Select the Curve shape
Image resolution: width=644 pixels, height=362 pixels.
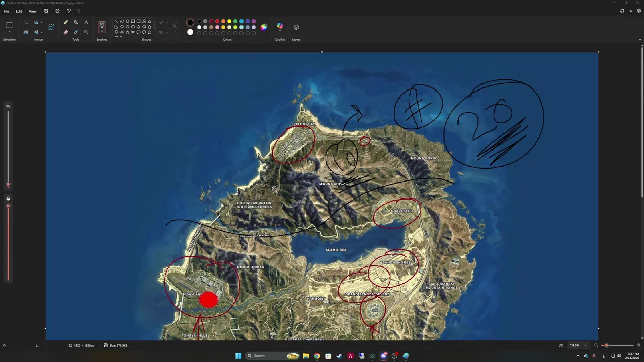122,22
